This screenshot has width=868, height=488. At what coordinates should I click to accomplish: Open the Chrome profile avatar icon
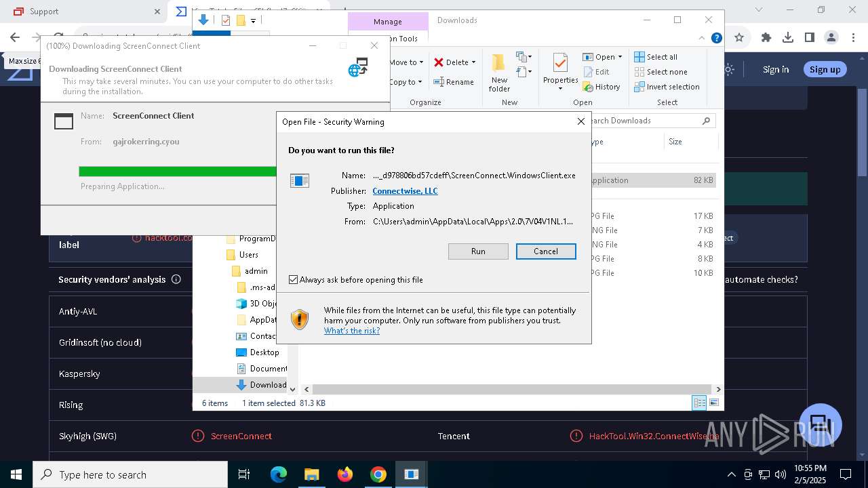[831, 38]
